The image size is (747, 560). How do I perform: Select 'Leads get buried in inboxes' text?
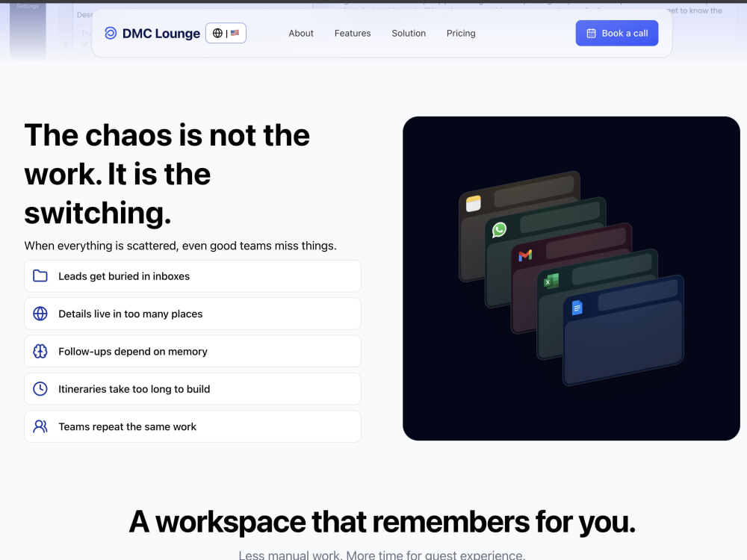pos(124,276)
